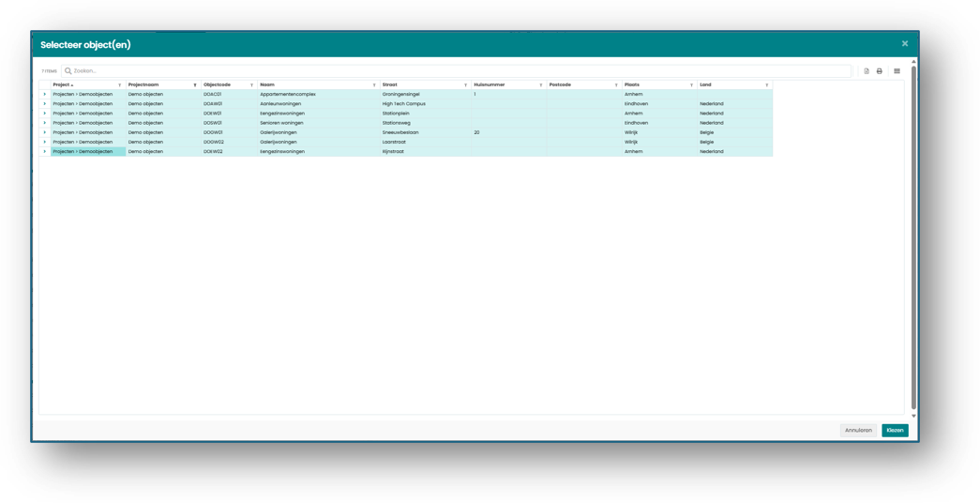
Task: Expand the DOEW02 row
Action: click(x=45, y=151)
